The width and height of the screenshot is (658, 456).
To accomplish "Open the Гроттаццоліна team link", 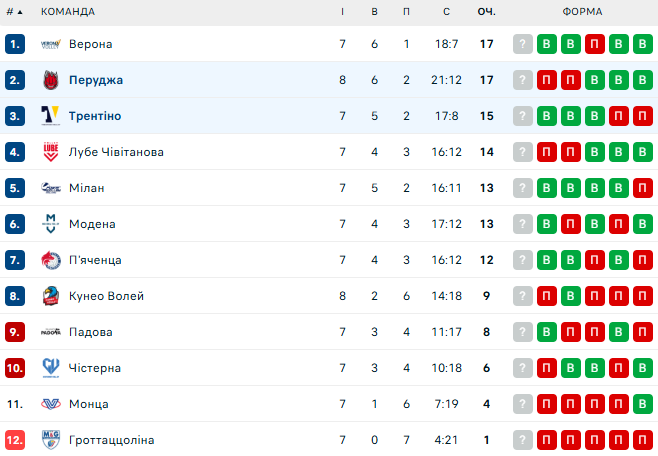I will point(111,440).
